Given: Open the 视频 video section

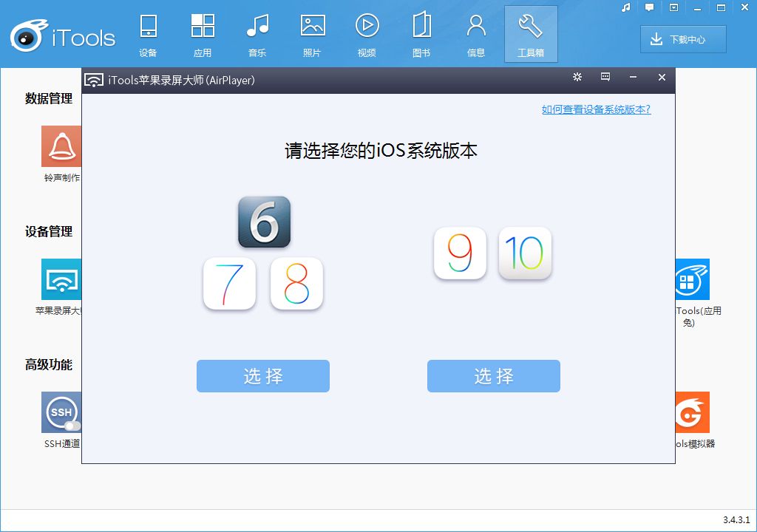Looking at the screenshot, I should click(x=367, y=33).
